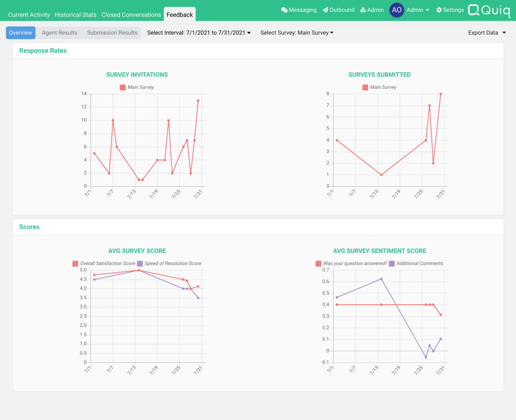
Task: Open the Select Interval date dropdown
Action: [199, 33]
